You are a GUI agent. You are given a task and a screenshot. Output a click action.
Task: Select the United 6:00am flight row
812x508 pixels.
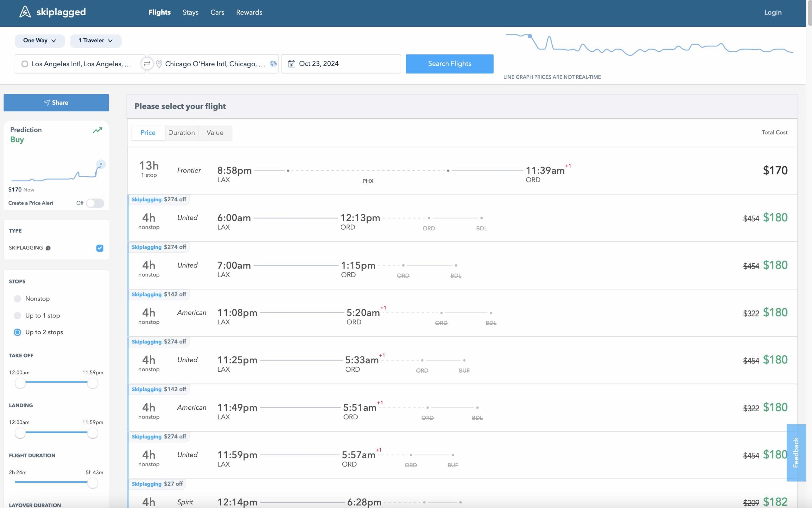[x=462, y=218]
